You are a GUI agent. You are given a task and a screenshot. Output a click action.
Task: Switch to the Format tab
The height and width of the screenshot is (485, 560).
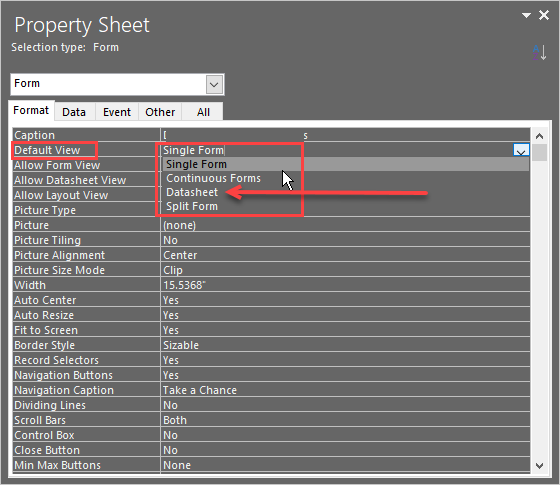point(31,110)
